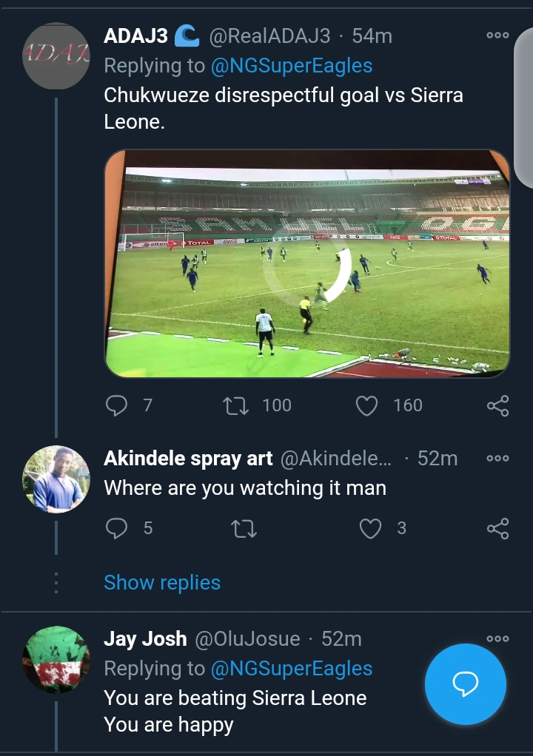Open reply box on Akindele's tweet
The width and height of the screenshot is (533, 756).
118,527
